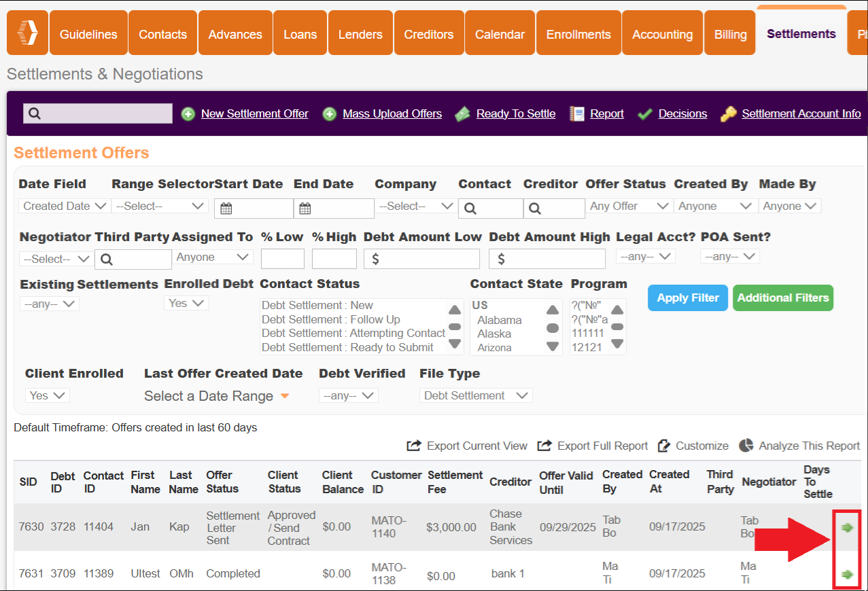
Task: Open the Debt Verified dropdown
Action: (349, 395)
